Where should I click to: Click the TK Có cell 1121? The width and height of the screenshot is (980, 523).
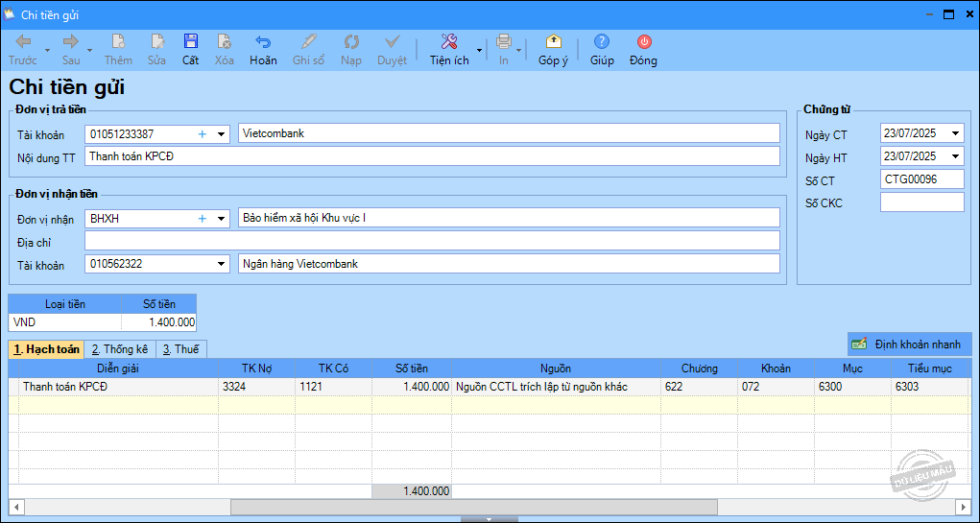[x=333, y=387]
